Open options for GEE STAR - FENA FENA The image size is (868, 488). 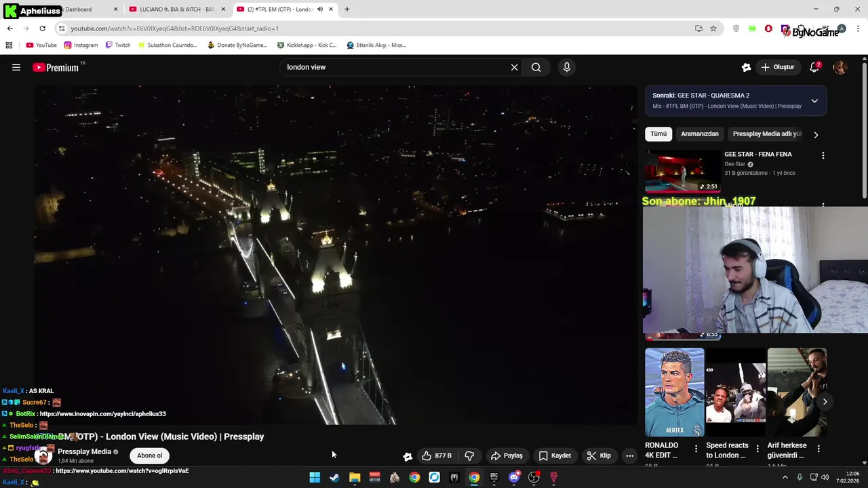[823, 155]
